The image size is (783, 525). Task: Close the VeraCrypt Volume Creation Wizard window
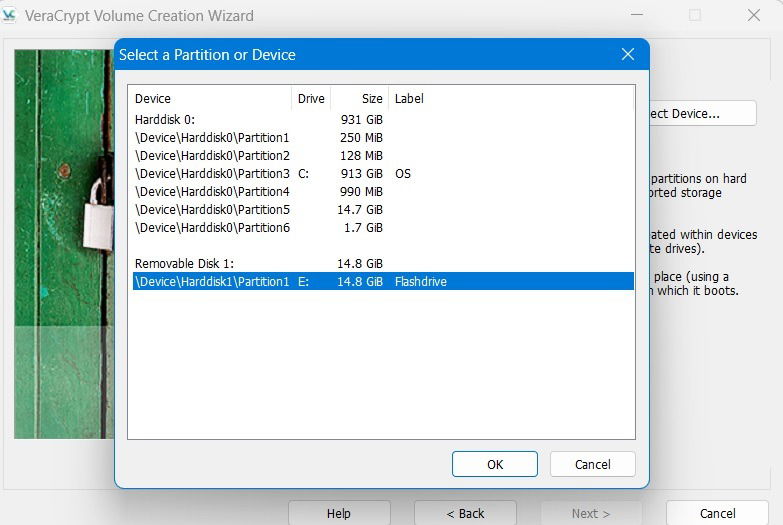754,15
